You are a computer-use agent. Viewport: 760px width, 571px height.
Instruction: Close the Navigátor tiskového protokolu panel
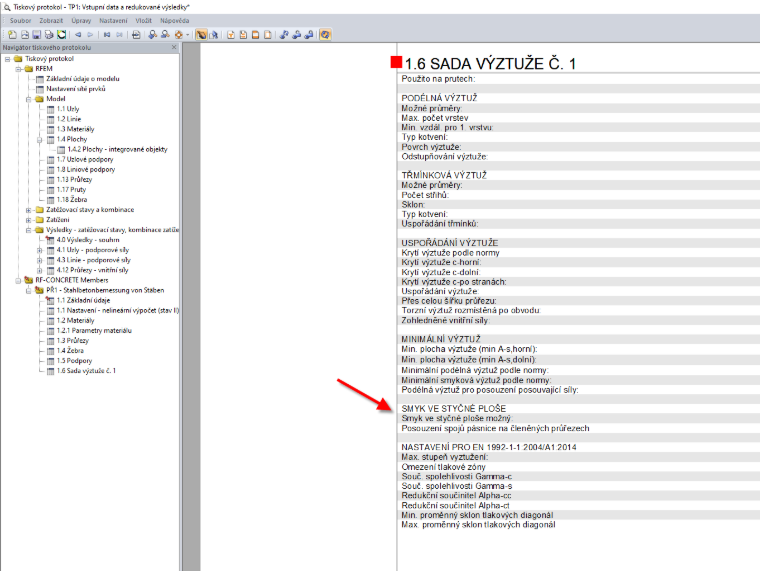(174, 48)
